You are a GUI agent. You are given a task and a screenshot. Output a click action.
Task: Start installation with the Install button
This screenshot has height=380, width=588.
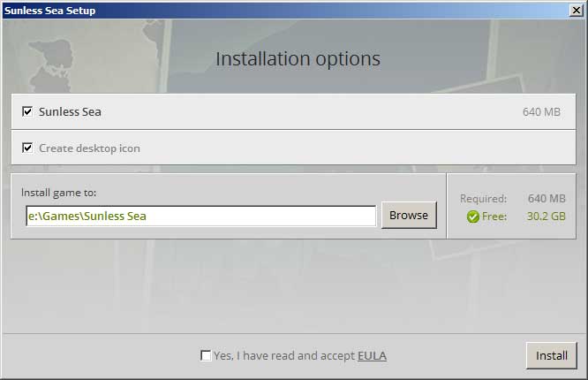[x=551, y=355]
